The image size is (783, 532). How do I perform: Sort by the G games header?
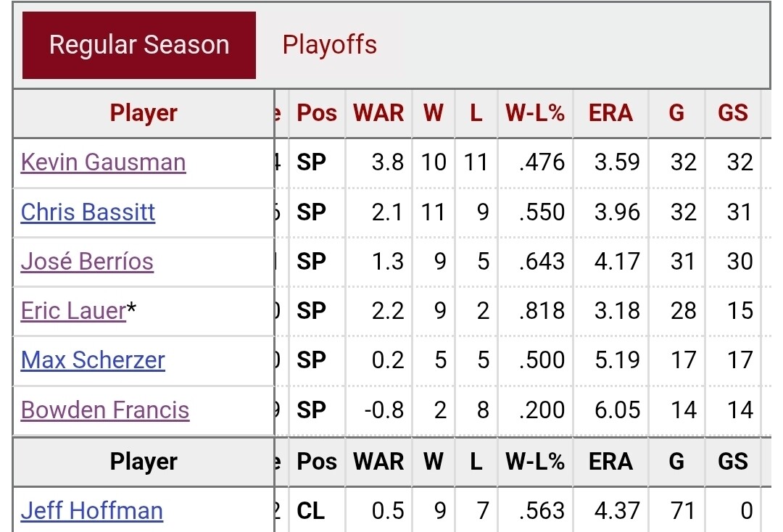pyautogui.click(x=676, y=113)
